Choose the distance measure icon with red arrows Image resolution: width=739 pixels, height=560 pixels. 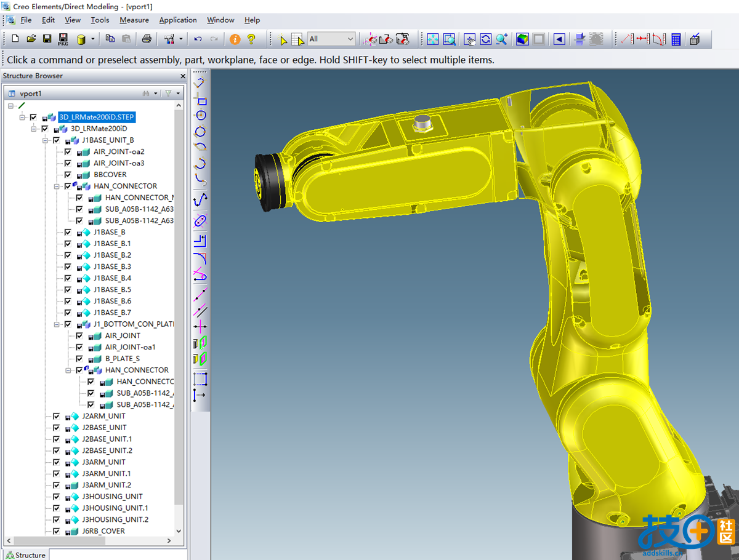click(x=643, y=39)
